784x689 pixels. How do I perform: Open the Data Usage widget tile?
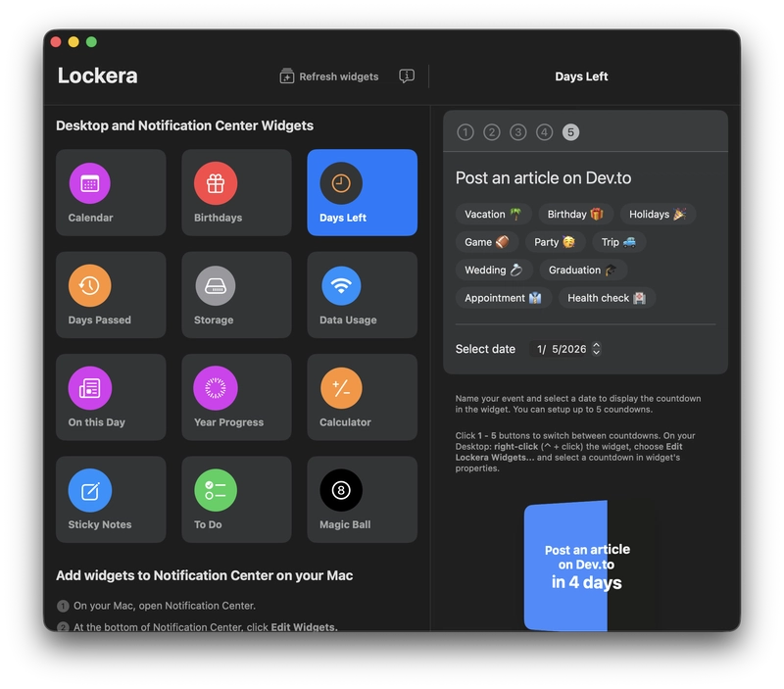(362, 295)
